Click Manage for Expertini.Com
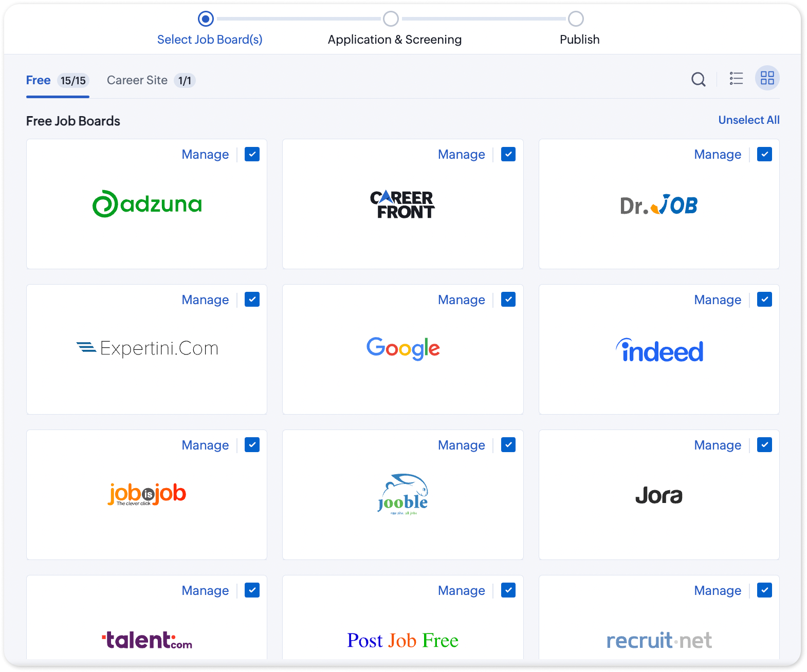Screen dimensions: 807x672 [205, 300]
